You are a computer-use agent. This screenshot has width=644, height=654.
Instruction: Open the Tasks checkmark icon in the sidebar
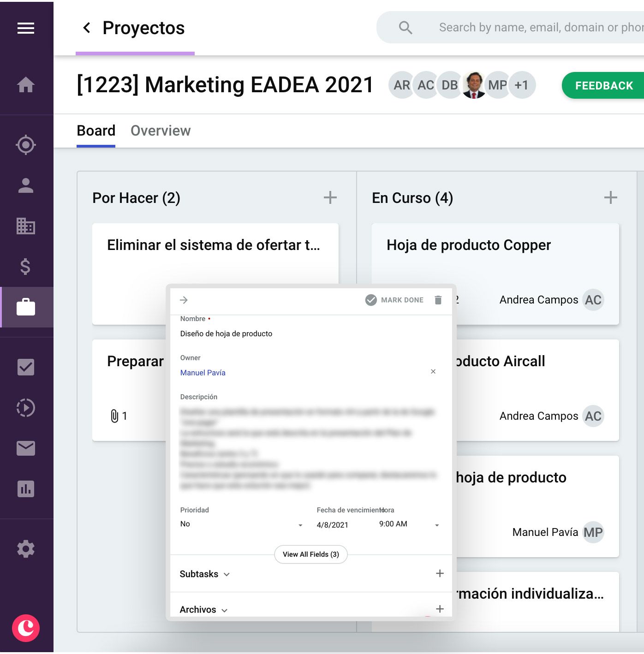coord(26,367)
